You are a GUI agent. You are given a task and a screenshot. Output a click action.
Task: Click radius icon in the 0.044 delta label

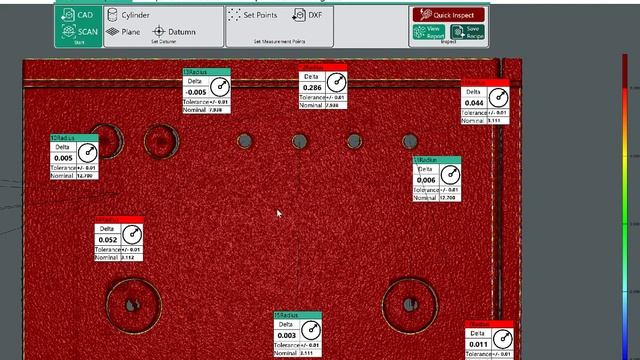(498, 98)
